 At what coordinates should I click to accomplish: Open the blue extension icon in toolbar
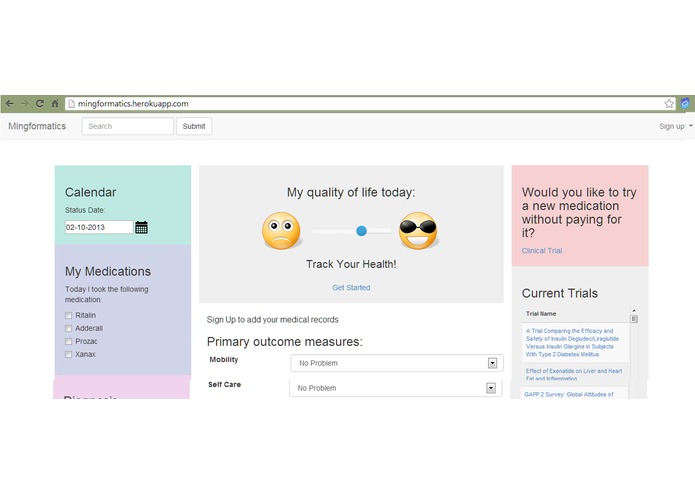[685, 103]
